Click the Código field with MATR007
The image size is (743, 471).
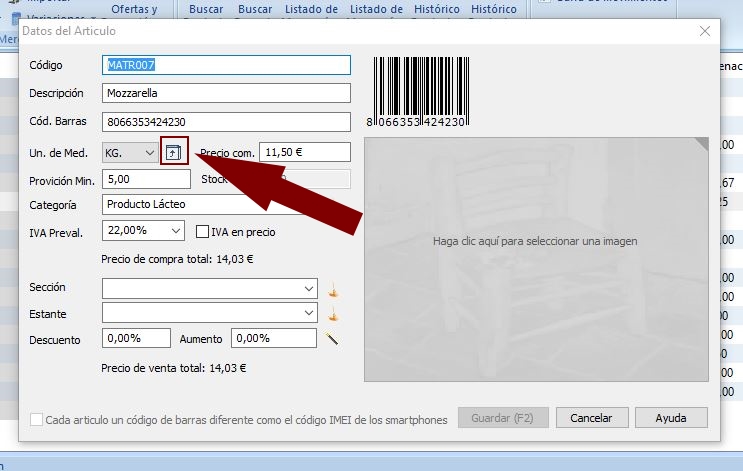point(226,65)
